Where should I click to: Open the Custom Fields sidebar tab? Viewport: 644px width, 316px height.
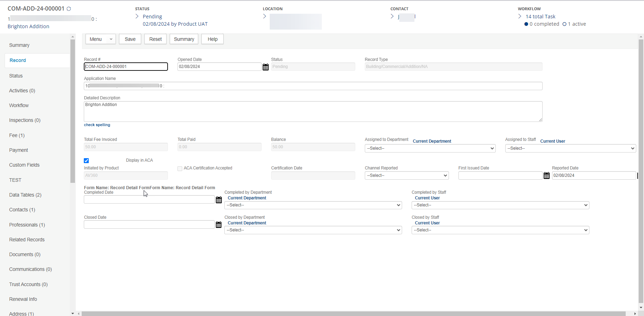click(24, 165)
